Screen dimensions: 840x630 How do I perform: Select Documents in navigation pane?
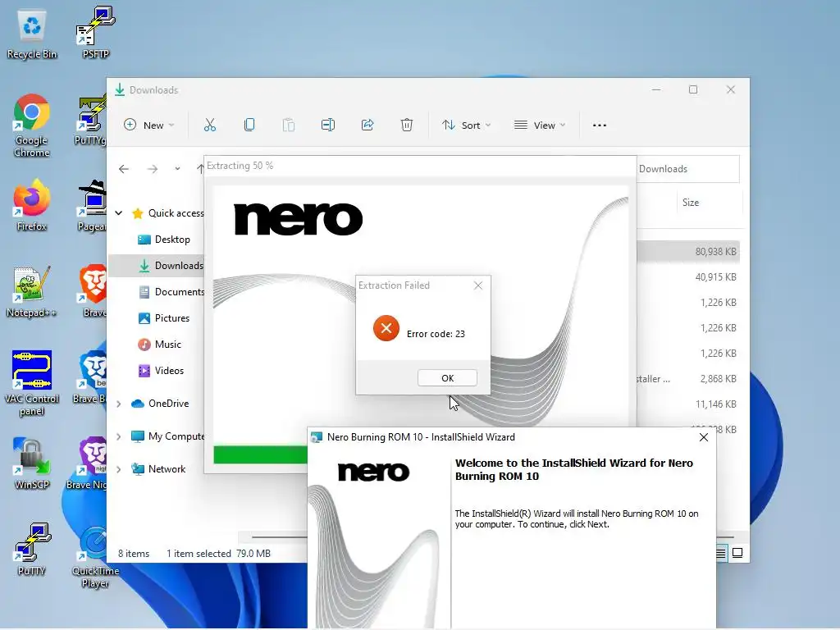[171, 292]
